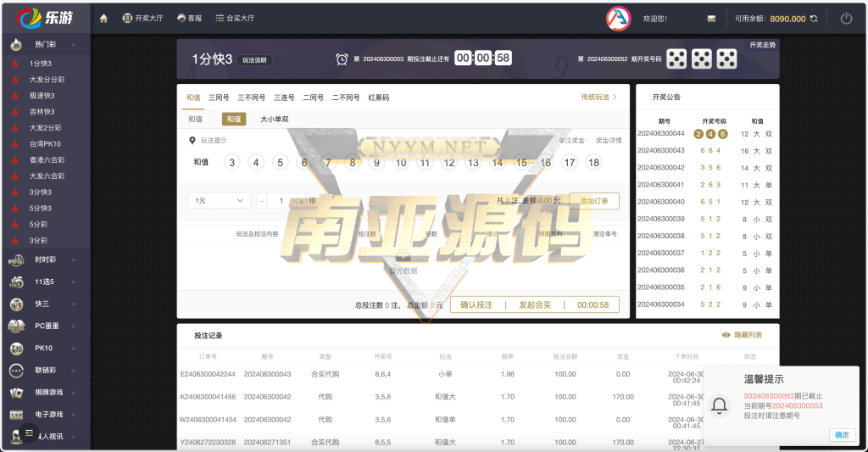Click the 添加订单 button

[593, 201]
